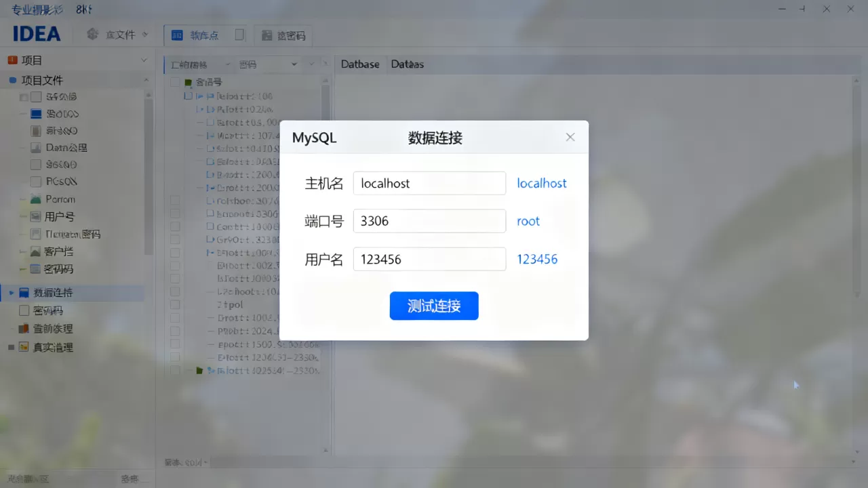
Task: Tick checkbox beside Ztpol row
Action: 176,304
